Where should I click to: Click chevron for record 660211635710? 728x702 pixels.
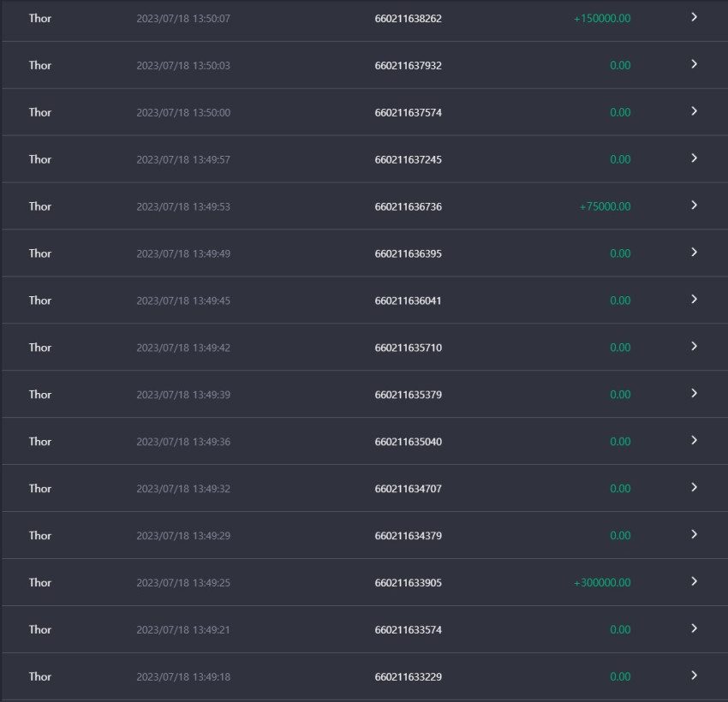click(x=694, y=346)
